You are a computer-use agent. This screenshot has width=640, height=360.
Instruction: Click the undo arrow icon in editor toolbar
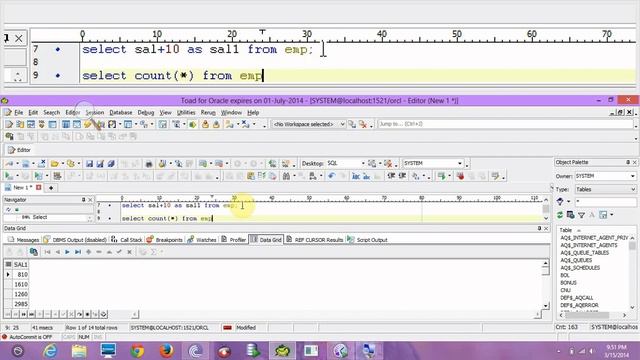[331, 176]
